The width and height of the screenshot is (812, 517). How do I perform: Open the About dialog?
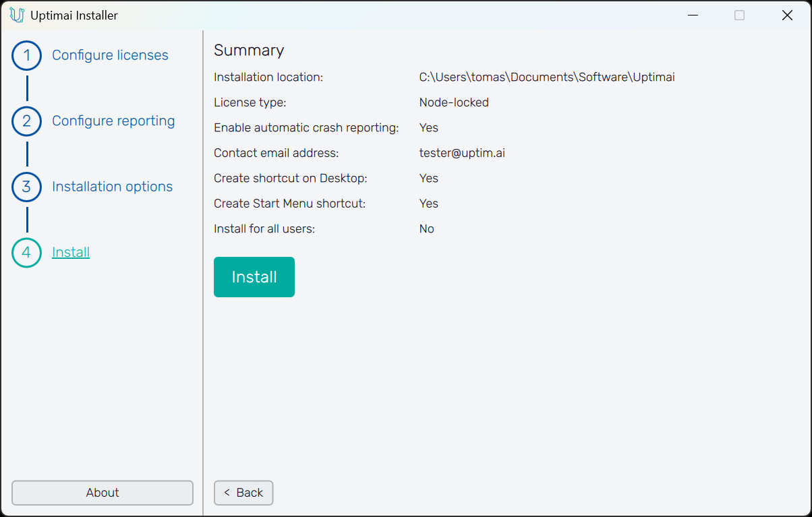coord(103,493)
